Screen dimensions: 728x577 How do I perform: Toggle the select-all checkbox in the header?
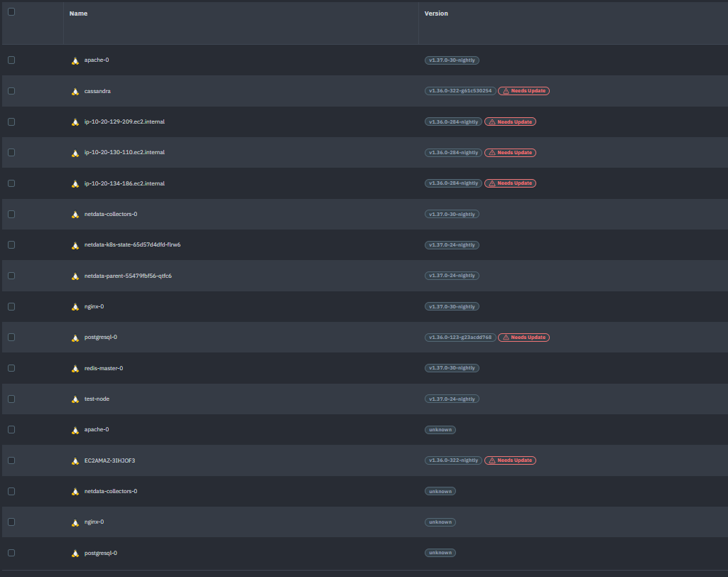(11, 11)
